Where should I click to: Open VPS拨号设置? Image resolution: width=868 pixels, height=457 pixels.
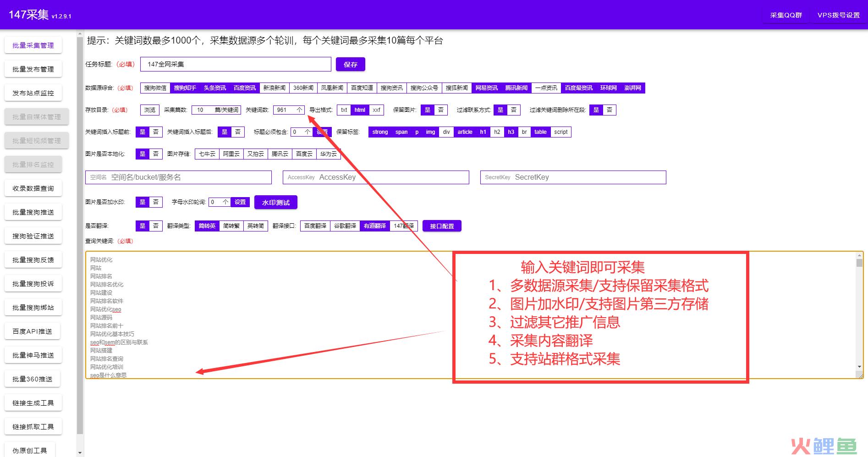838,15
